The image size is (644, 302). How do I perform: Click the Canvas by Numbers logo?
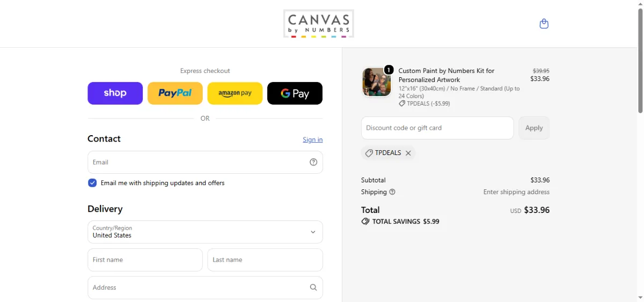[319, 24]
